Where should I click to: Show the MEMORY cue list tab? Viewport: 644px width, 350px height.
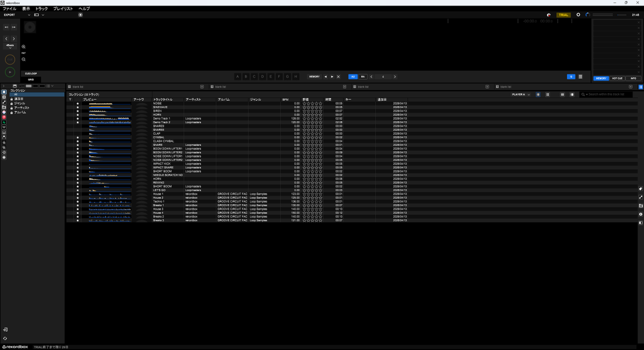[601, 78]
